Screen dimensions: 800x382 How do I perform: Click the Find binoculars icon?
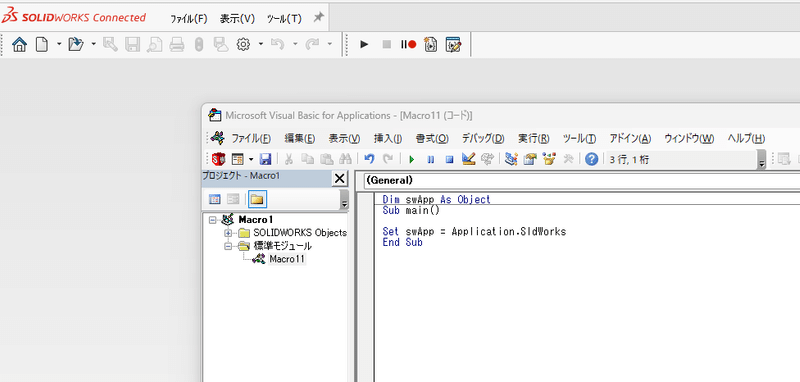click(345, 159)
